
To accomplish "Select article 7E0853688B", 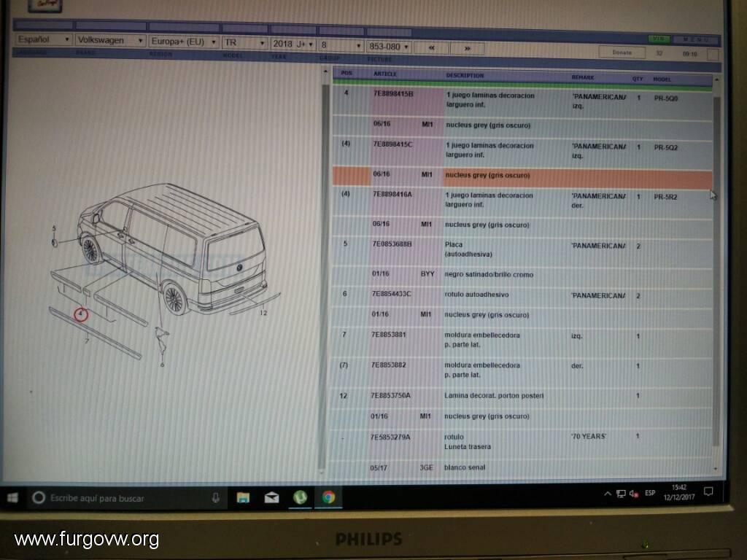I will pos(392,244).
